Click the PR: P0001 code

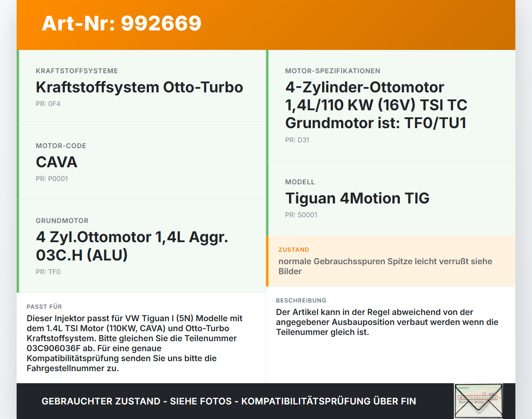click(x=52, y=179)
